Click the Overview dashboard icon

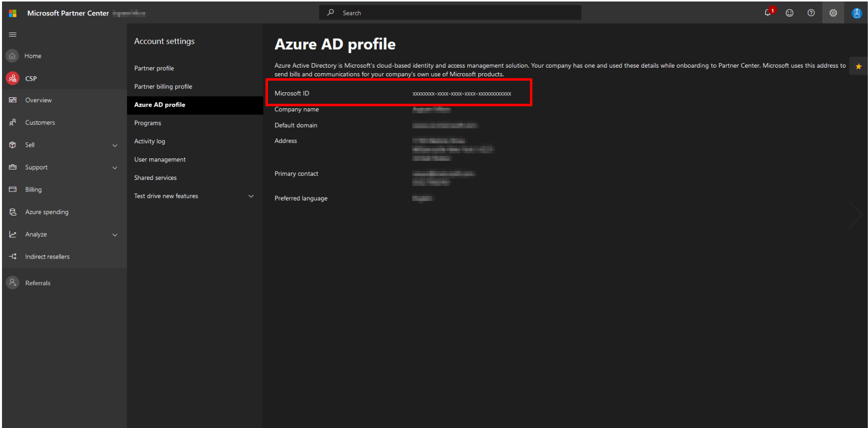point(13,100)
